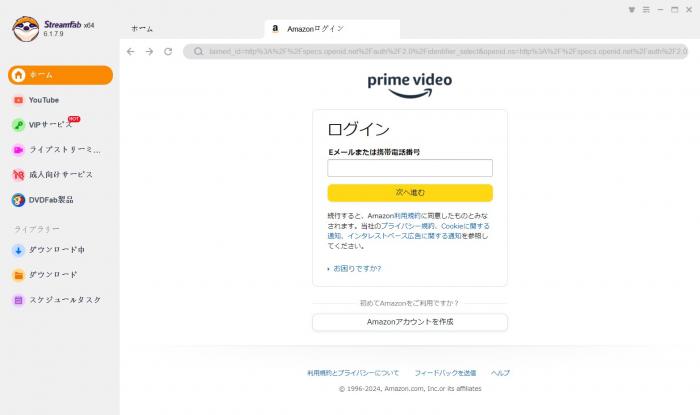Open the ヘルプ footer link

pos(500,373)
